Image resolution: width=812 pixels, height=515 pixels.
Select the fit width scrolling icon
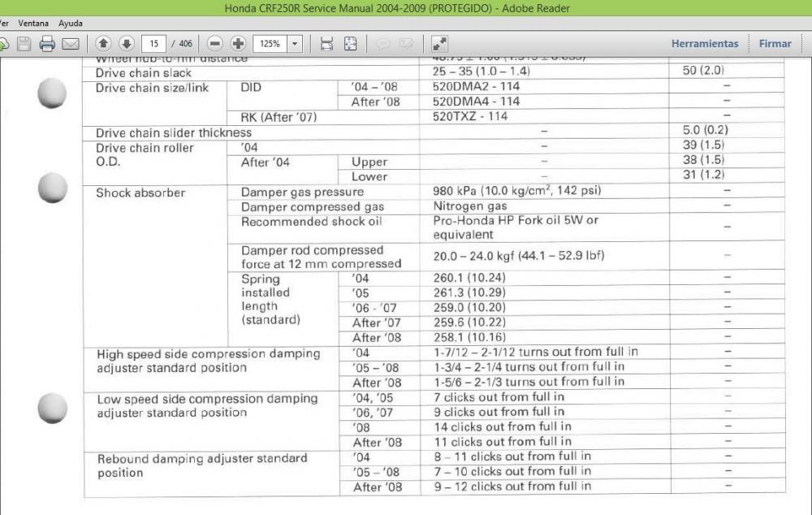pyautogui.click(x=327, y=44)
